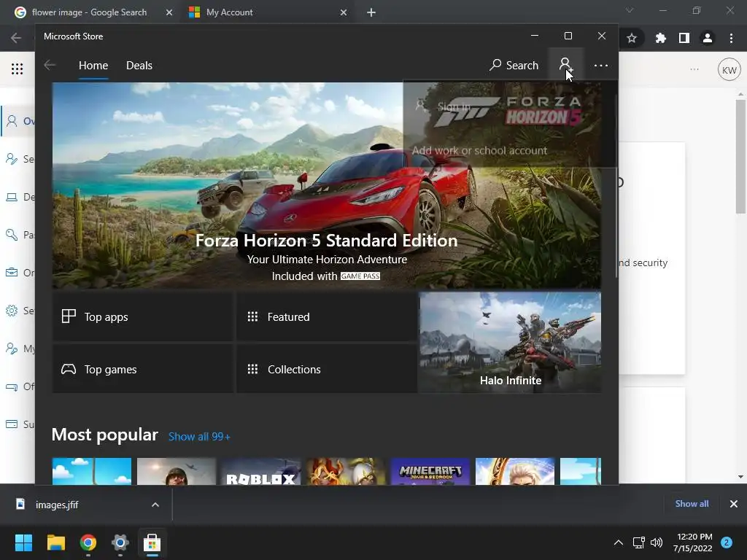
Task: Open the Settings gear in account sidebar
Action: point(12,311)
